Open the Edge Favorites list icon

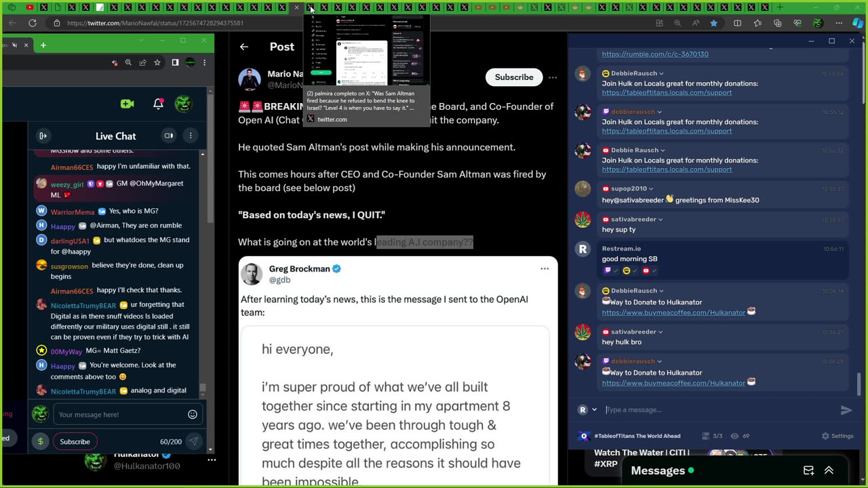pos(757,23)
